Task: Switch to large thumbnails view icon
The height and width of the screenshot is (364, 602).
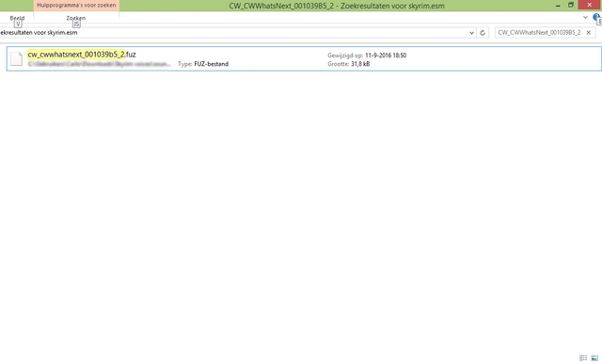Action: (594, 357)
